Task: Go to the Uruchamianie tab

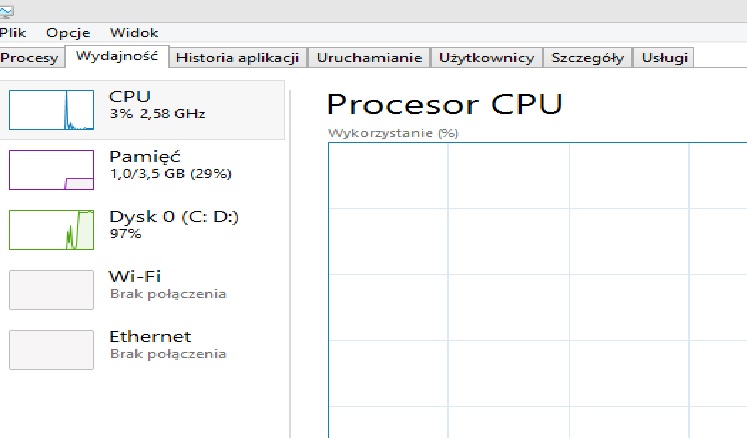Action: (x=369, y=58)
